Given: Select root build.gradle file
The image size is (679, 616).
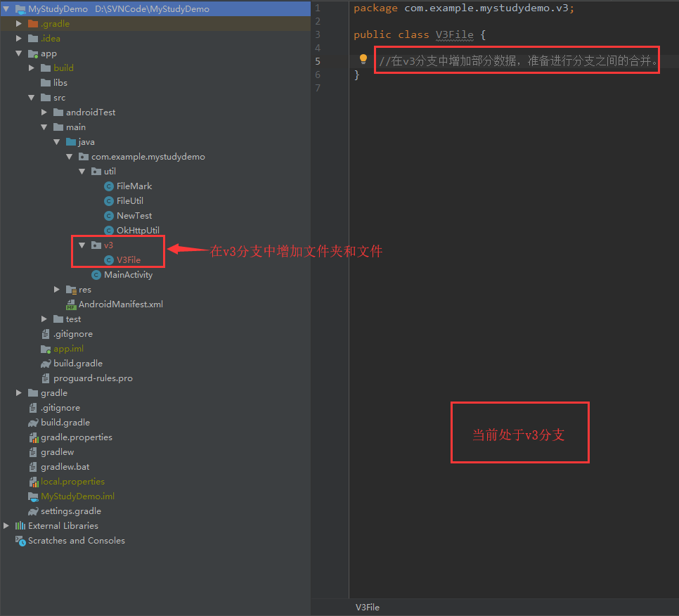Looking at the screenshot, I should 65,423.
